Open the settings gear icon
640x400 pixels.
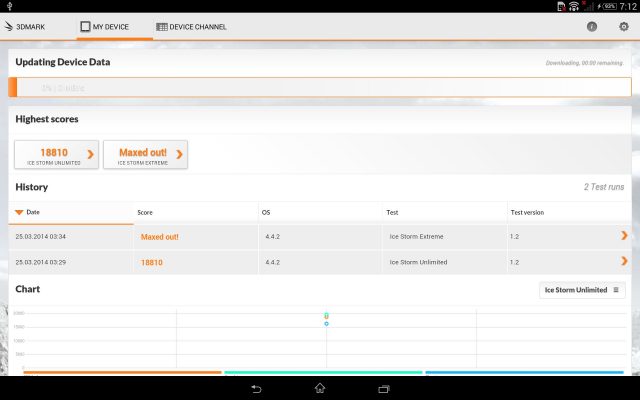click(624, 27)
